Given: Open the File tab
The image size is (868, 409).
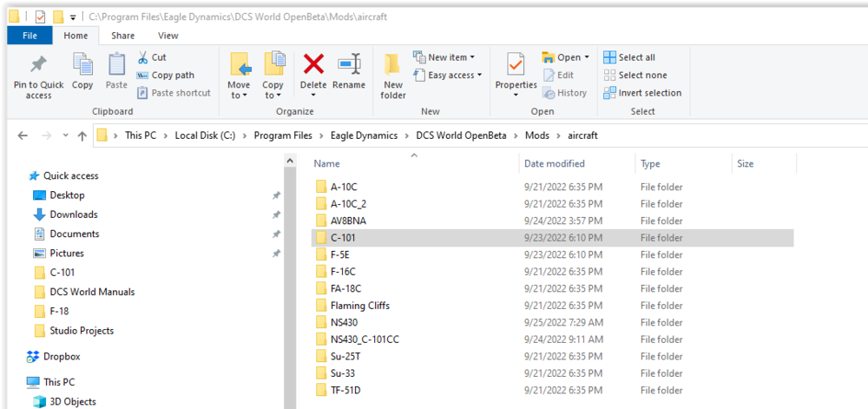Looking at the screenshot, I should point(30,36).
